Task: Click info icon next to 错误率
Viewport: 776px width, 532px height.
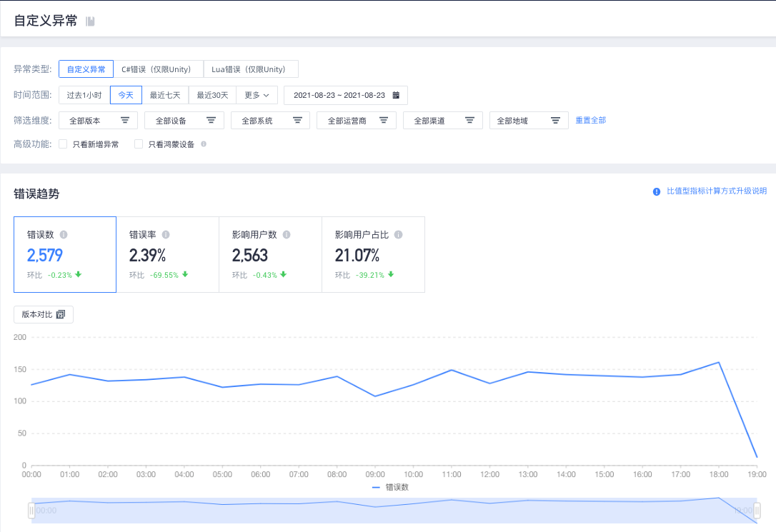Action: tap(166, 235)
